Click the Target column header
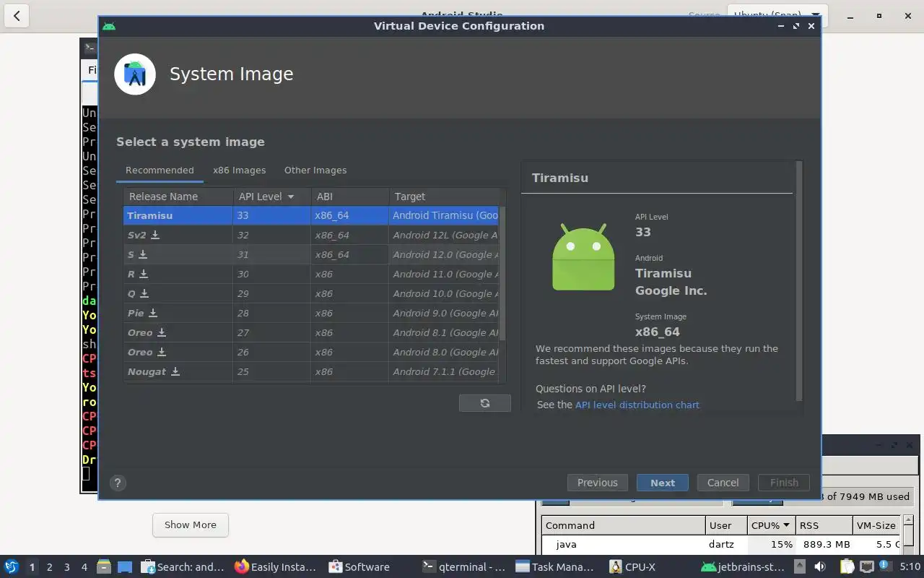 444,197
